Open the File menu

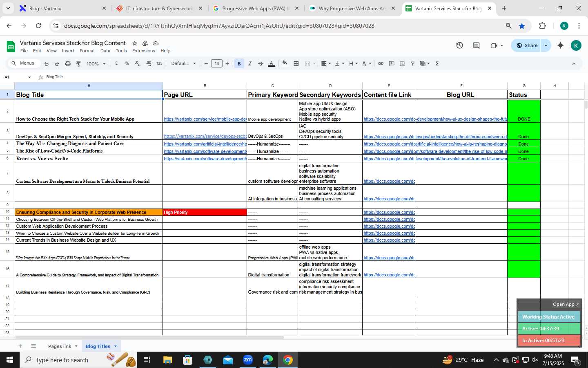click(24, 51)
